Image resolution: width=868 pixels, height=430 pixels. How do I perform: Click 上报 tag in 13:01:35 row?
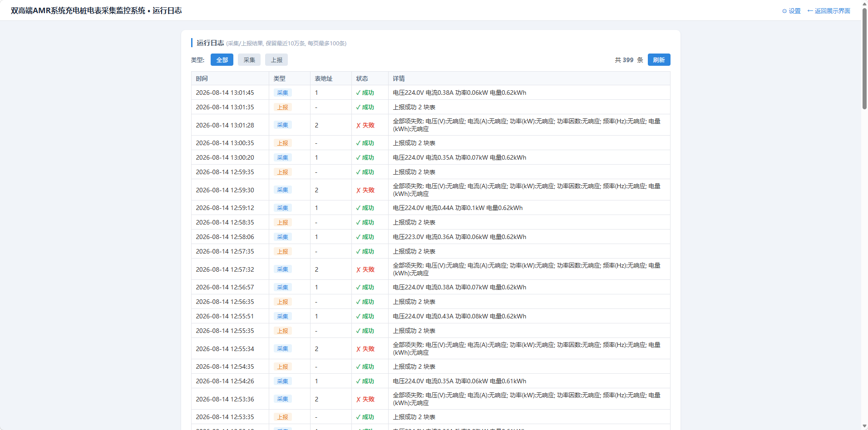(282, 107)
